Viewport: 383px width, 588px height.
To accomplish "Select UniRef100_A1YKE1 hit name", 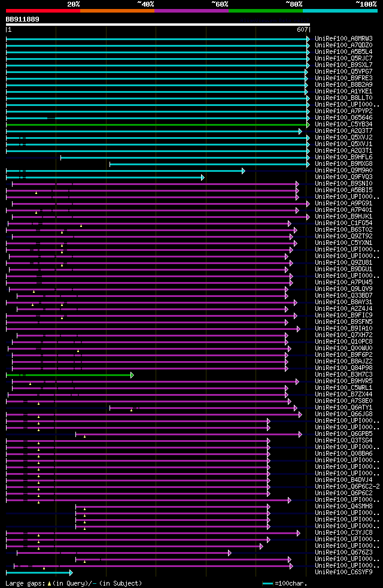I will point(344,92).
